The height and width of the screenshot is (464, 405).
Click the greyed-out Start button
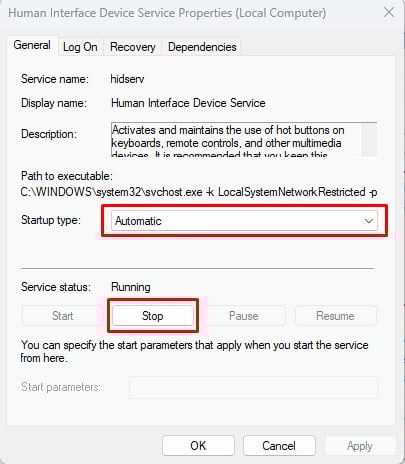[x=62, y=316]
